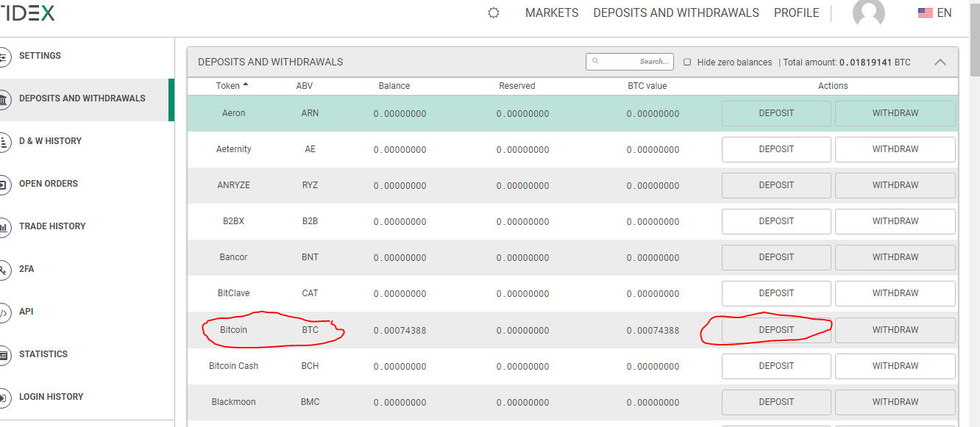Select D & W HISTORY in sidebar
Screen dimensions: 980x427
click(x=50, y=141)
